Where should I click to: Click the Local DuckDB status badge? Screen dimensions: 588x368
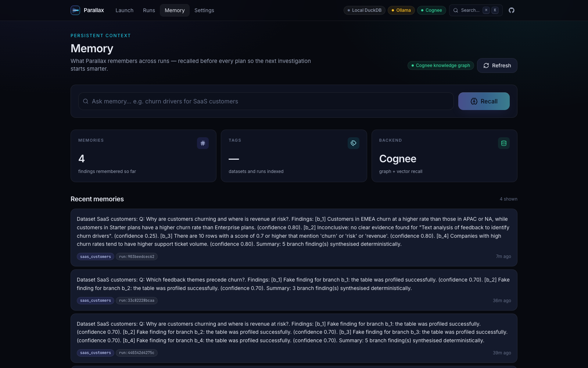pos(365,10)
